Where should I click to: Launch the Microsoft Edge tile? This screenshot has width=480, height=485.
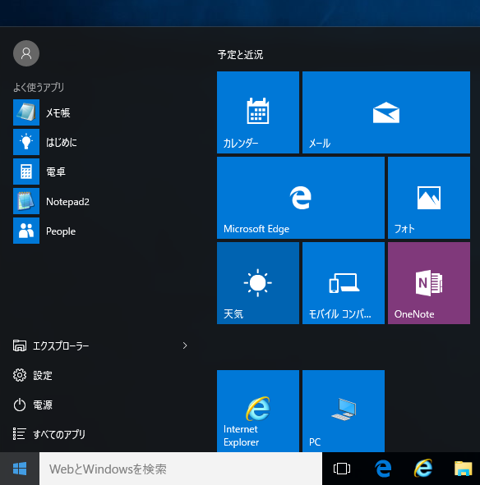(x=301, y=198)
